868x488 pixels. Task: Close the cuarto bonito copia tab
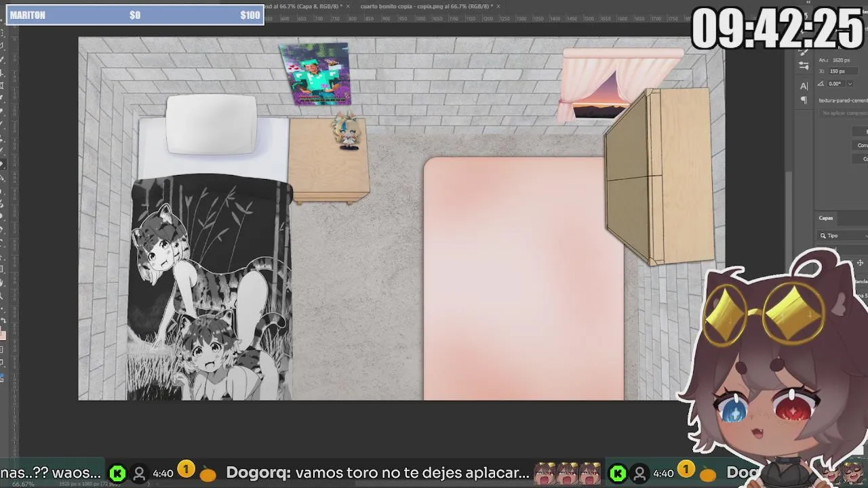pyautogui.click(x=498, y=6)
